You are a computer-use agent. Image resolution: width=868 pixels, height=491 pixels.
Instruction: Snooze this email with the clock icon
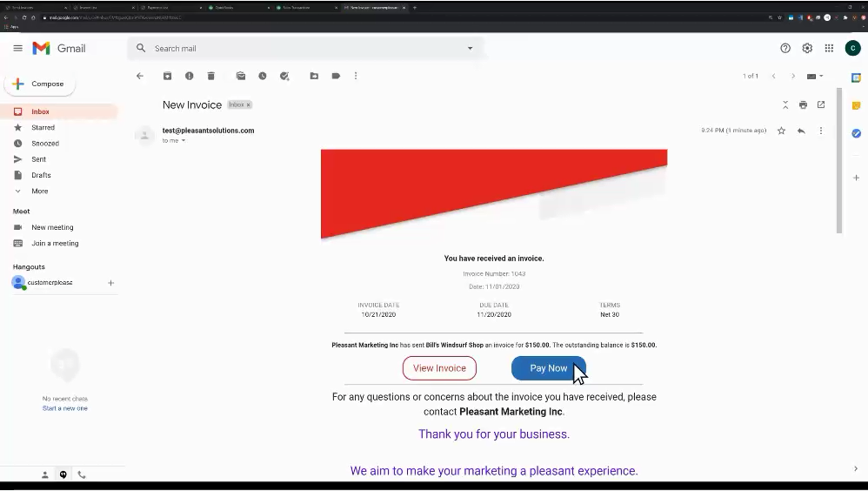pyautogui.click(x=263, y=77)
